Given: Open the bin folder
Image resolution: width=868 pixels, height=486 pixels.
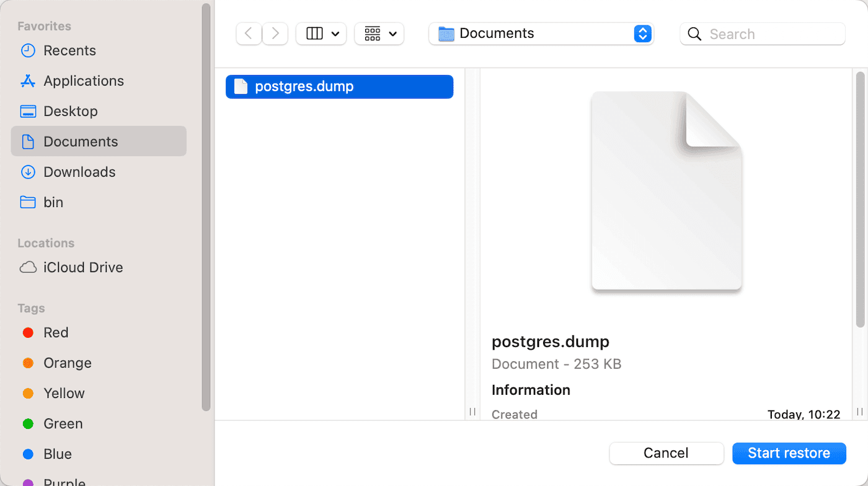Looking at the screenshot, I should coord(54,202).
